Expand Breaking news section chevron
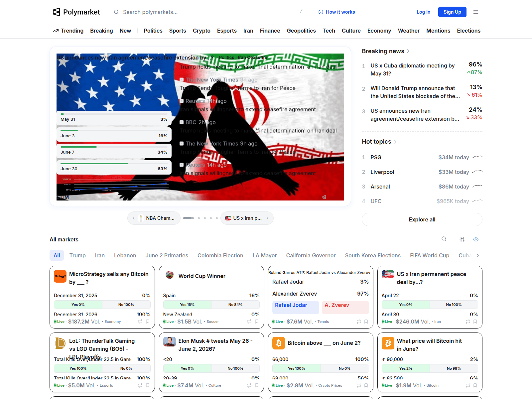The height and width of the screenshot is (399, 532). pyautogui.click(x=408, y=51)
